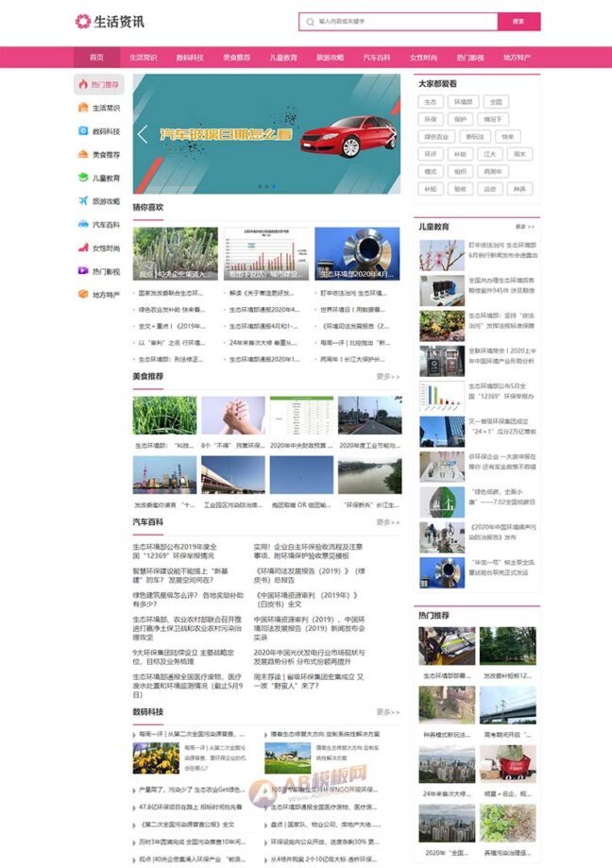The height and width of the screenshot is (868, 612).
Task: Click the flame icon beside 热门推荐 in the sidebar
Action: (83, 84)
